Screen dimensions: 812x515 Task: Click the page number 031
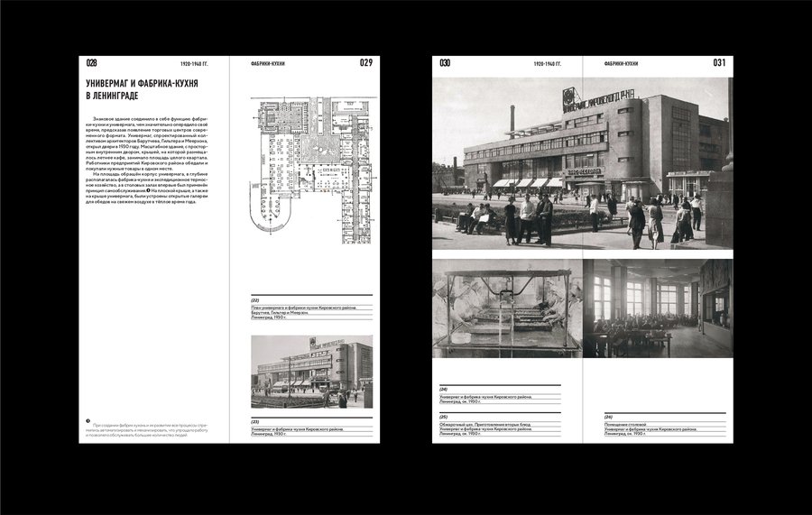719,62
